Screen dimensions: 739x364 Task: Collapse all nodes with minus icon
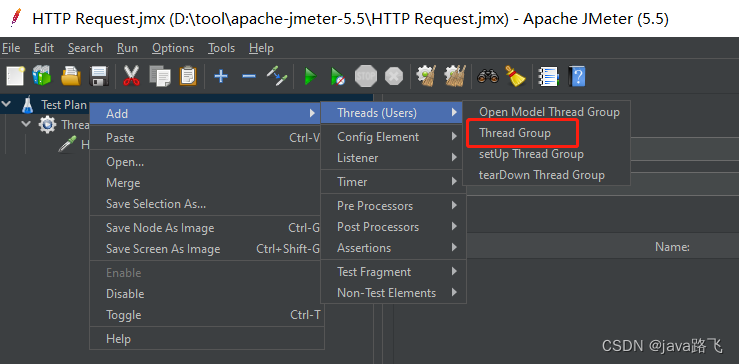click(x=248, y=76)
